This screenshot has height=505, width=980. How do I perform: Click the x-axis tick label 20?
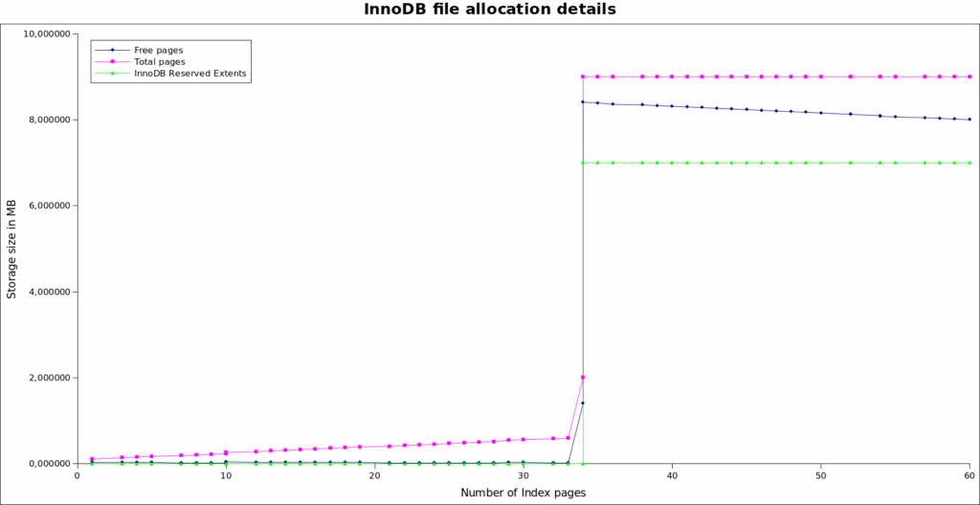click(374, 475)
